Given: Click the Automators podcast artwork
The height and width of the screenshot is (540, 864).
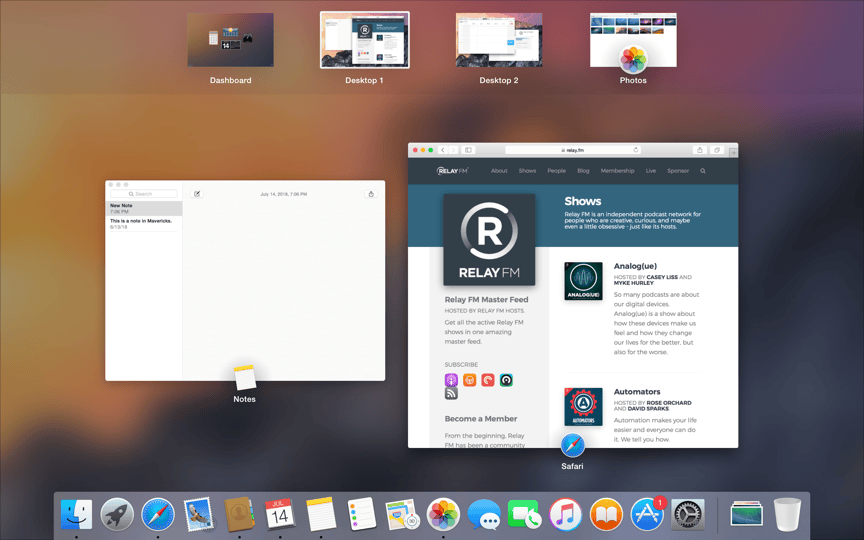Looking at the screenshot, I should (x=584, y=407).
